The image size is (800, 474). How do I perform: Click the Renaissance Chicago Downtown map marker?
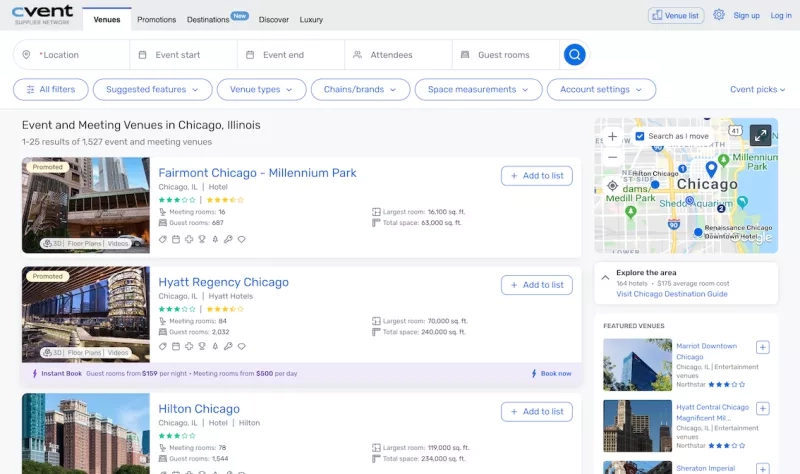point(698,232)
